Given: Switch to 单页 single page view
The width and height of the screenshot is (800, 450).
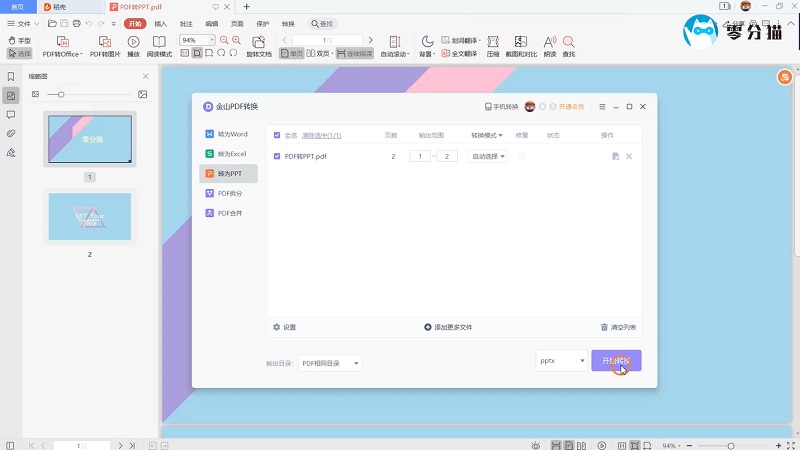Looking at the screenshot, I should coord(292,54).
